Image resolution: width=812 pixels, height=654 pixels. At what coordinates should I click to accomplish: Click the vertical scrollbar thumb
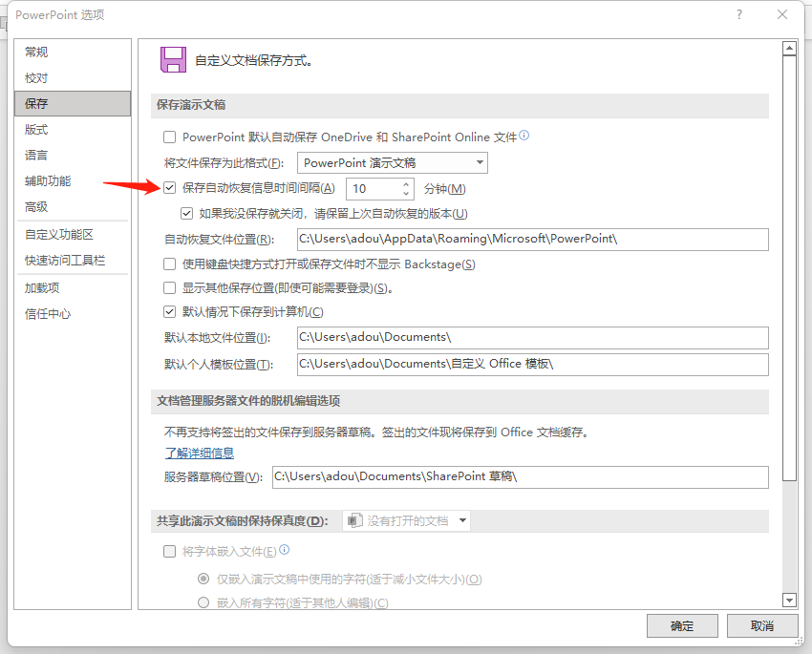(x=789, y=268)
